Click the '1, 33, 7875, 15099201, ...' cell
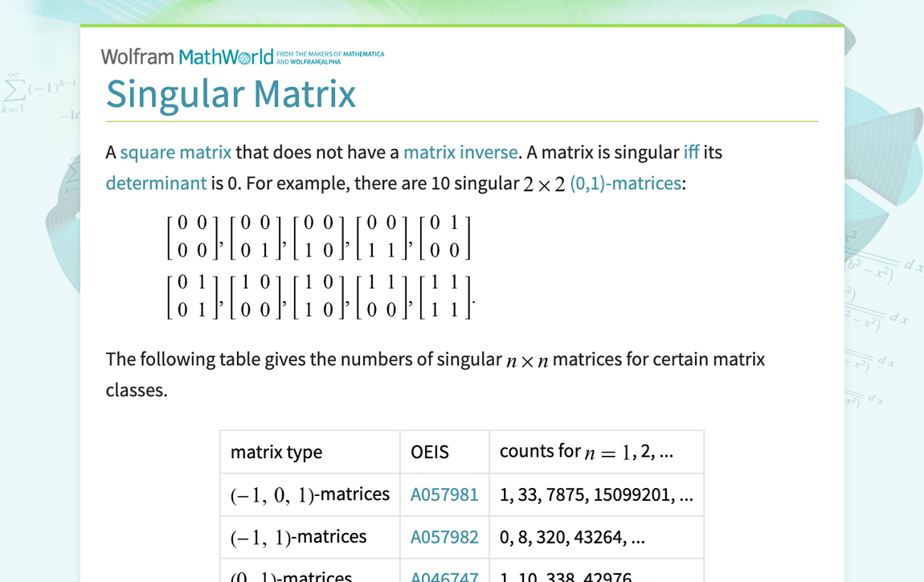 (597, 494)
